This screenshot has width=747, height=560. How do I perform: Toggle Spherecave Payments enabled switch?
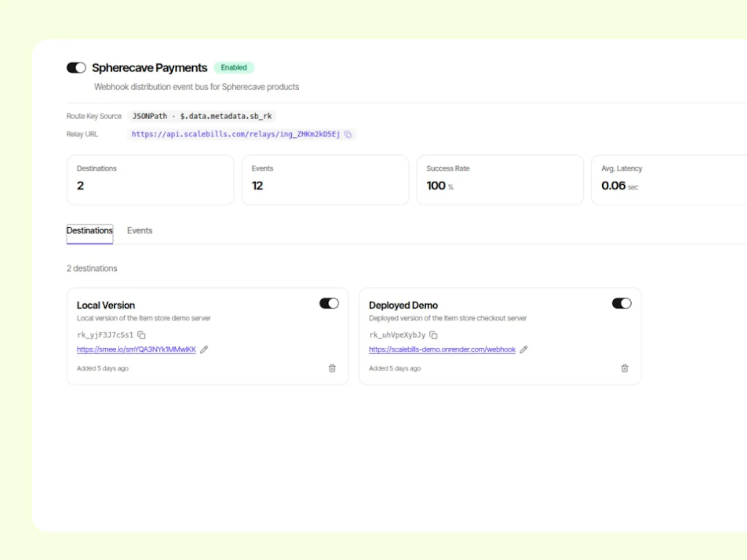pos(76,68)
